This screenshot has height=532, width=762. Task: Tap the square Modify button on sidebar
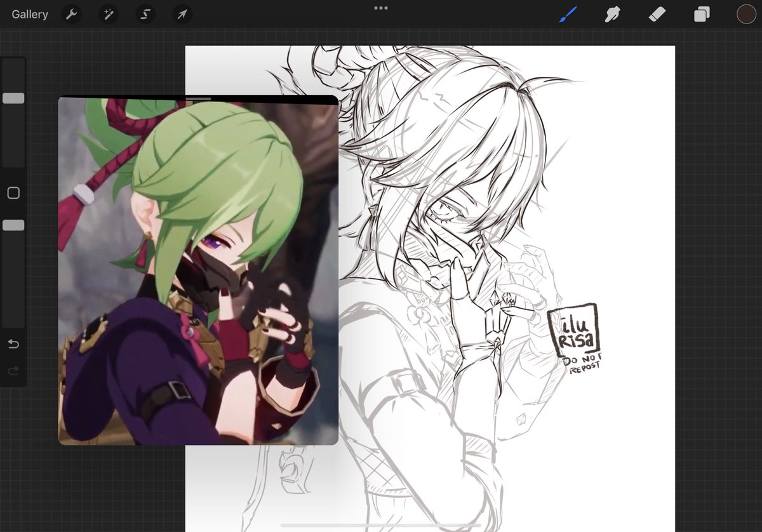[13, 193]
